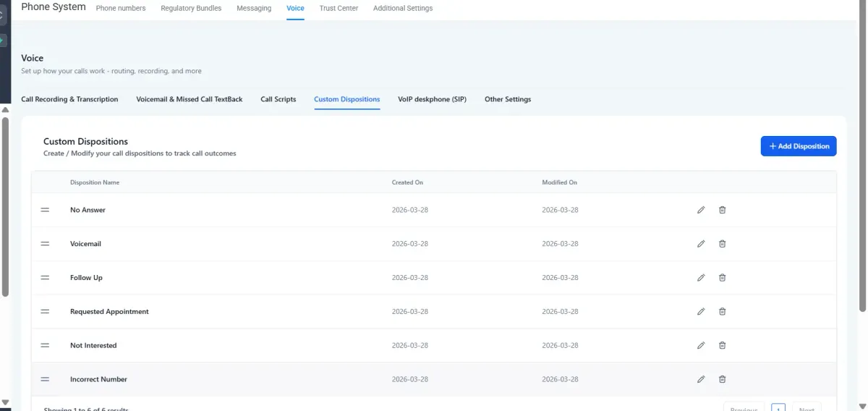Switch to Call Scripts sub-tab
Viewport: 868px width, 411px height.
[278, 99]
